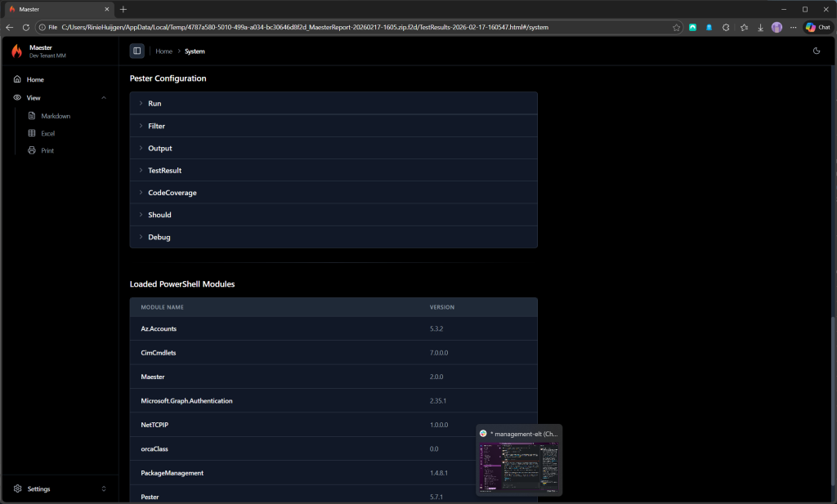This screenshot has width=837, height=504.
Task: Select the orcaClass module name
Action: [x=154, y=448]
